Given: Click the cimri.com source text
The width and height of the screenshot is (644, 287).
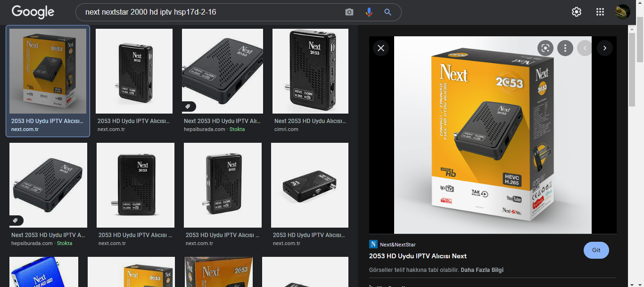Looking at the screenshot, I should tap(286, 129).
